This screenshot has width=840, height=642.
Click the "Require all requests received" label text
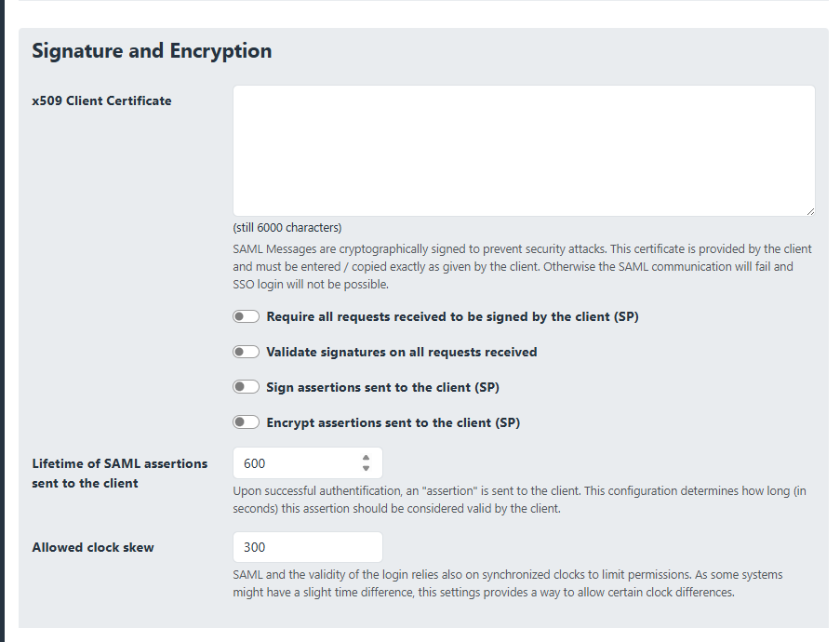coord(452,316)
